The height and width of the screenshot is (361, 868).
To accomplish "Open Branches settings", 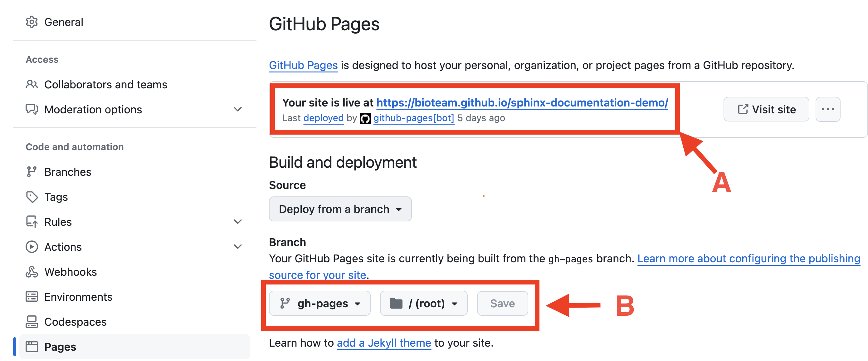I will coord(134,172).
